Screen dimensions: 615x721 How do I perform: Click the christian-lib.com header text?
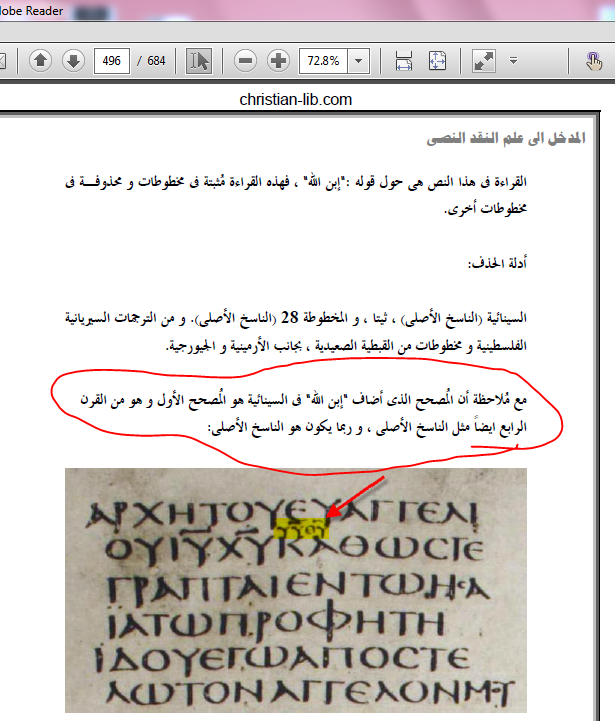click(295, 99)
